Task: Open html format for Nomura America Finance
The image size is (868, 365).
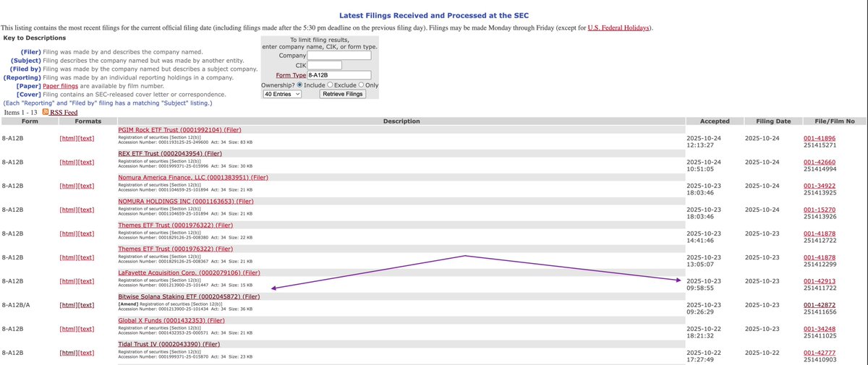Action: (x=69, y=186)
